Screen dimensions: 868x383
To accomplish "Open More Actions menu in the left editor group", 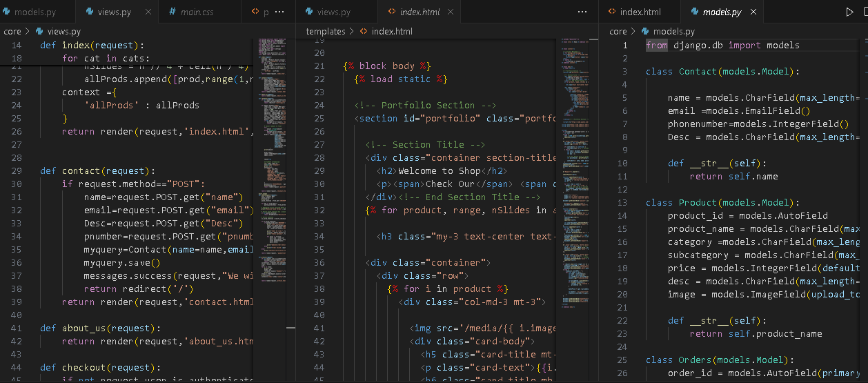I will [x=279, y=12].
